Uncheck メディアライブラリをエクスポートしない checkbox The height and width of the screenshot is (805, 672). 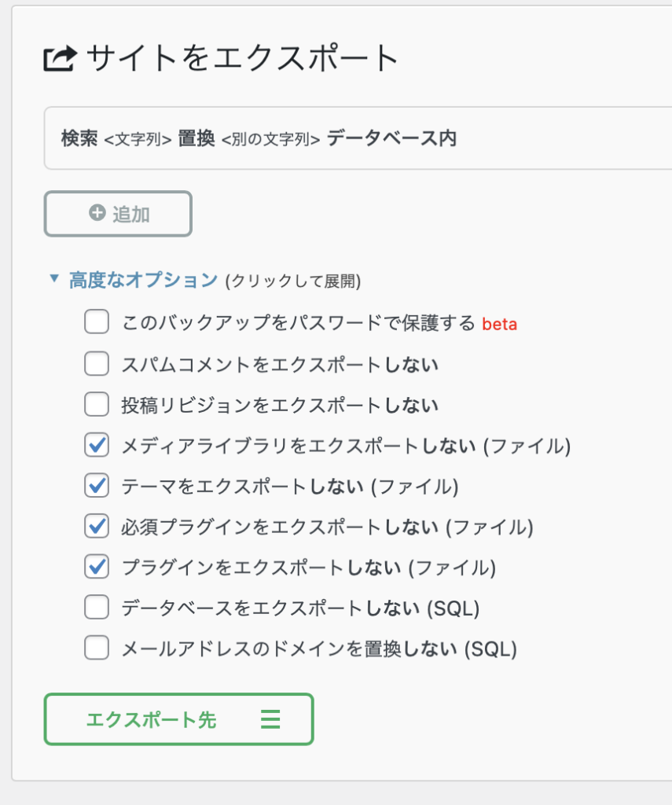click(97, 446)
